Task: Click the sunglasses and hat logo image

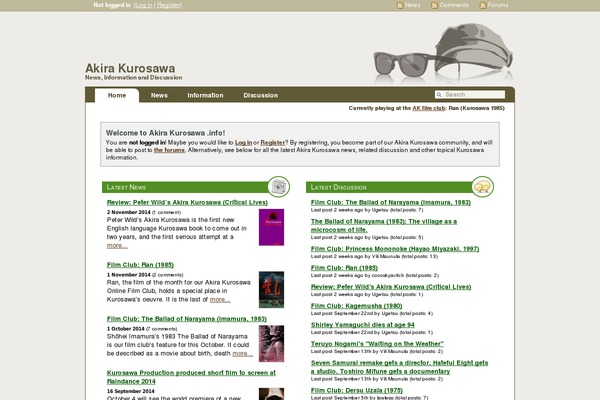Action: click(443, 54)
